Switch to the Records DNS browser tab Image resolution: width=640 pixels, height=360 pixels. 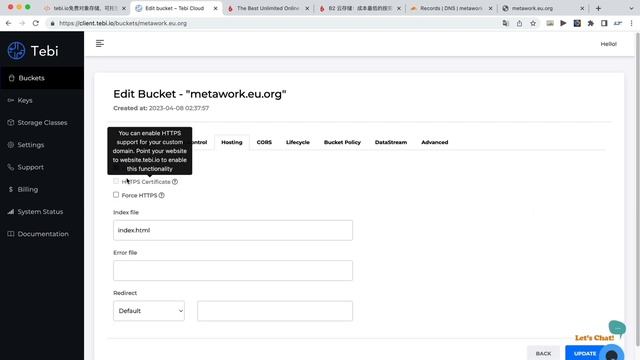451,8
